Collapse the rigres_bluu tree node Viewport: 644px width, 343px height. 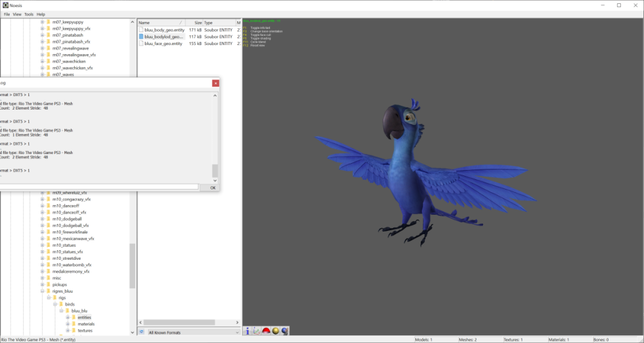(x=43, y=291)
